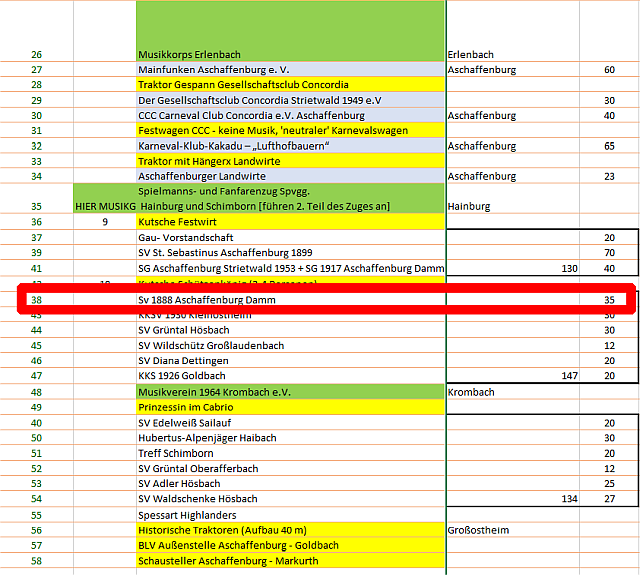Click the 'Sv 1888 Aschaffenburg Damm' cell

coord(290,300)
